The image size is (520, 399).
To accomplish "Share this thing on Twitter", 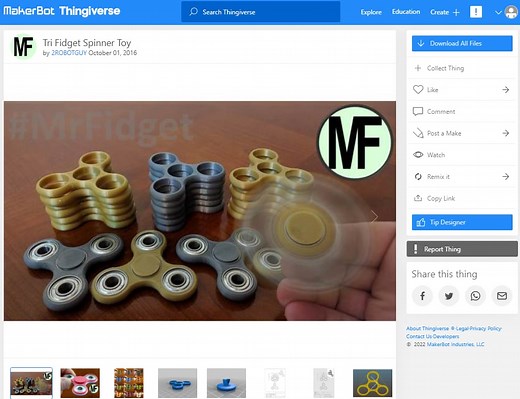I will [x=449, y=296].
